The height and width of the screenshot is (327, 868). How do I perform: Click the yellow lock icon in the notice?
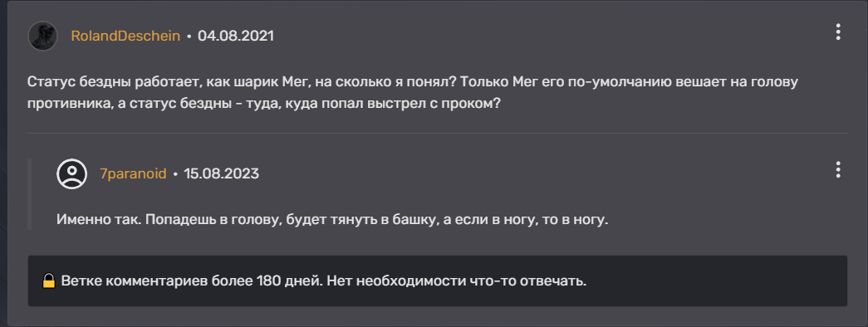[x=49, y=281]
